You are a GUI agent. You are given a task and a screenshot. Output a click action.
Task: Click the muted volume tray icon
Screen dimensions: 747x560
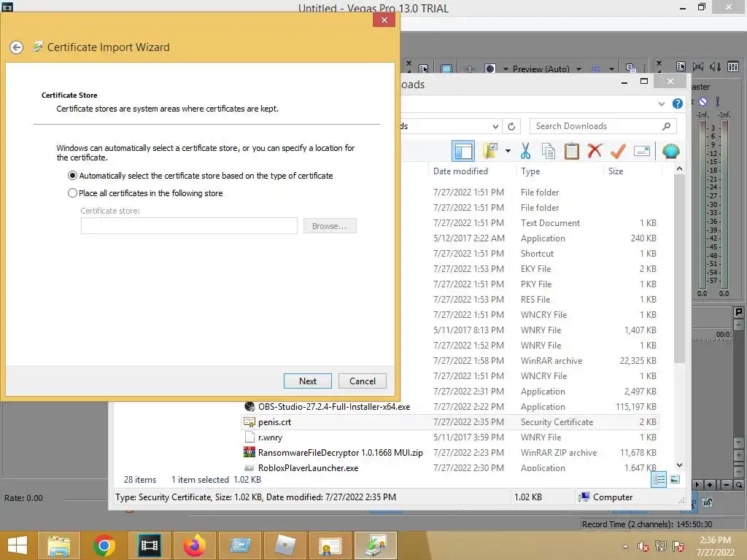click(643, 546)
